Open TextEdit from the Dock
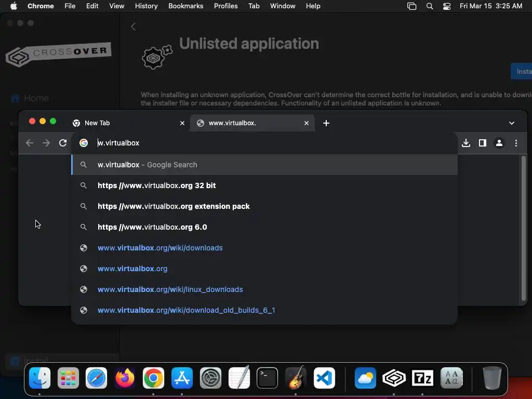Viewport: 532px width, 399px height. [x=239, y=378]
